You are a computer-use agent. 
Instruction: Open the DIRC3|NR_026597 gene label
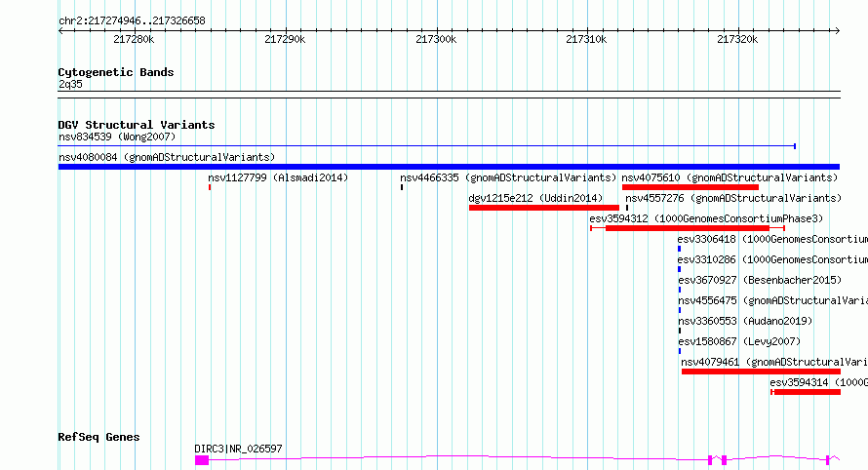(238, 449)
